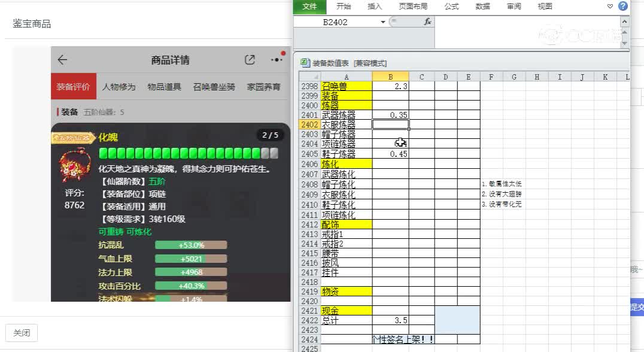The image size is (644, 352).
Task: Click cell 个性签名上架！！
Action: tap(403, 339)
